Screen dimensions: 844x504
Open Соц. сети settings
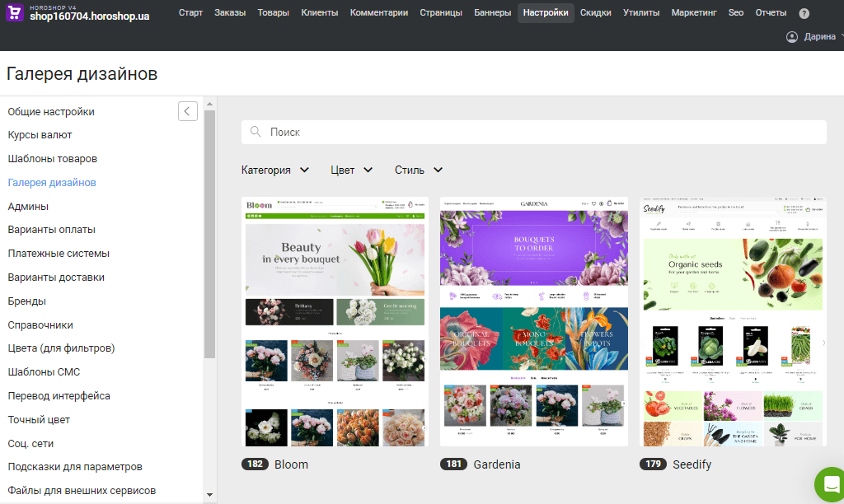(30, 444)
